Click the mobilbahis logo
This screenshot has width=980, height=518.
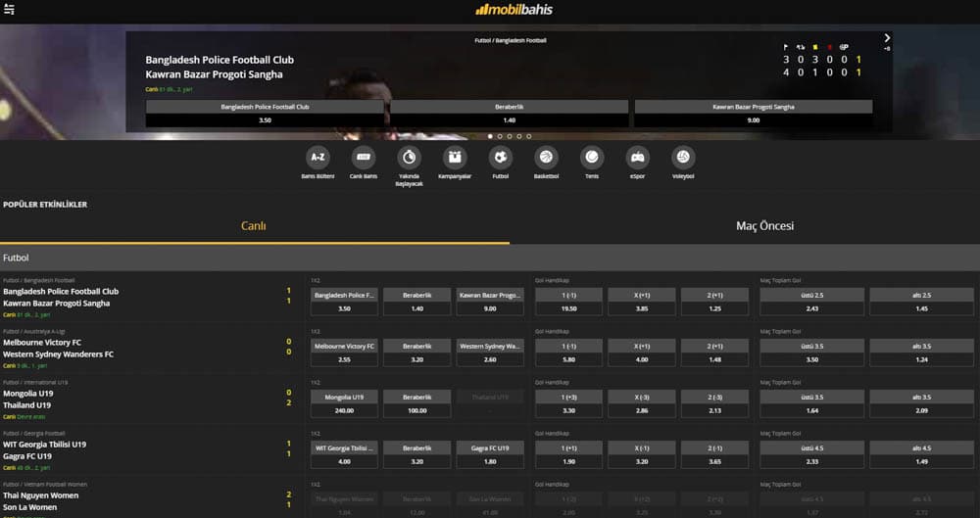(x=514, y=10)
